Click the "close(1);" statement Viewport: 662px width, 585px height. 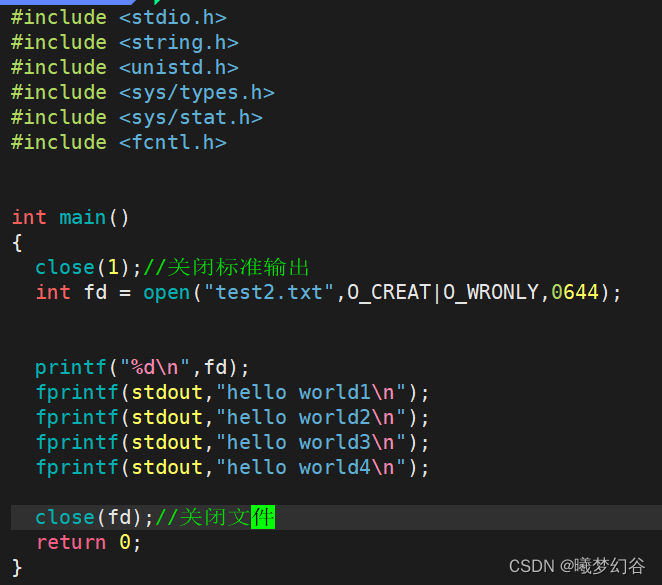88,268
